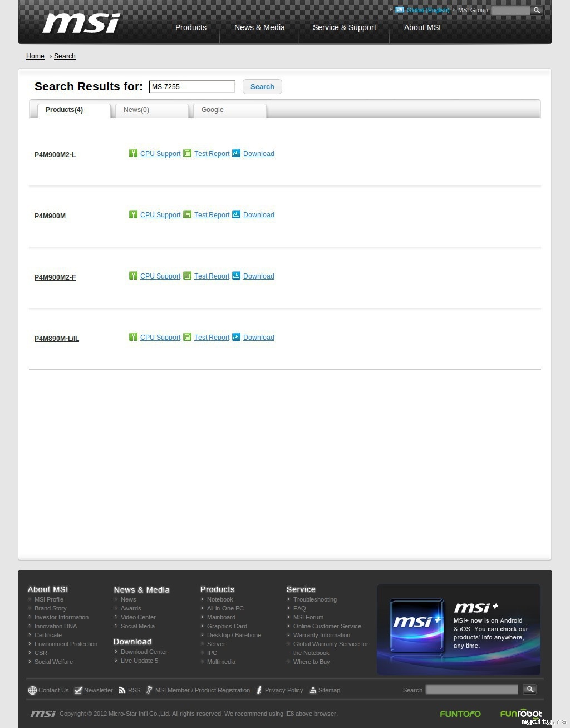Click the Newsletter checkmark icon
570x728 pixels.
coord(78,691)
